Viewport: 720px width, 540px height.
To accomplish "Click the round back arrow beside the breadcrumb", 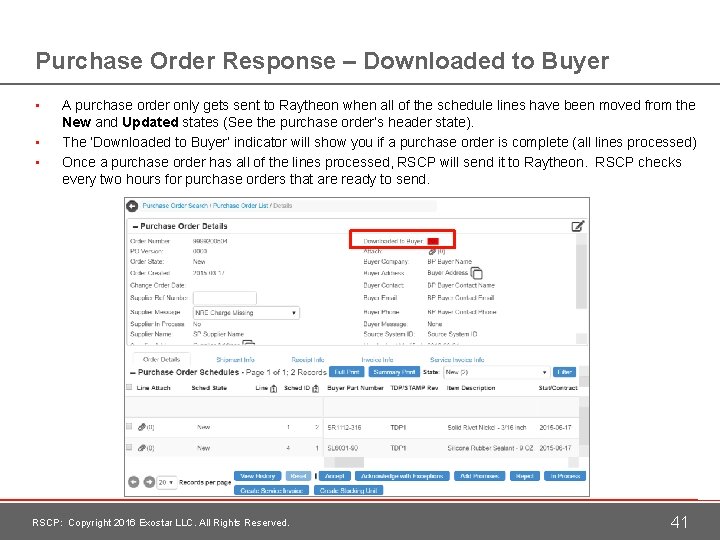I will (x=132, y=206).
